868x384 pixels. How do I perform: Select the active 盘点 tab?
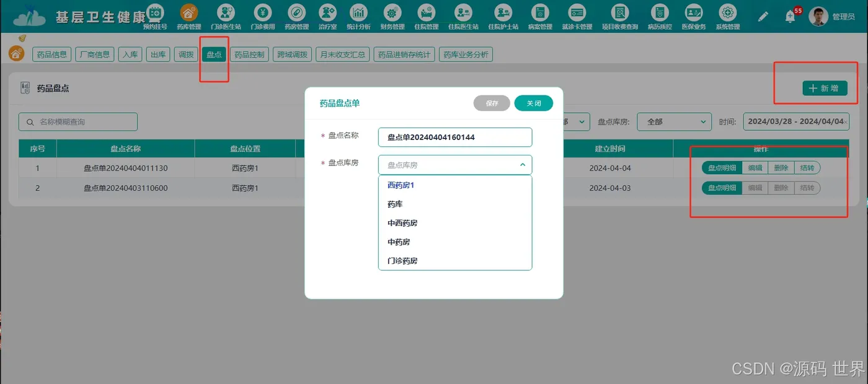tap(214, 55)
